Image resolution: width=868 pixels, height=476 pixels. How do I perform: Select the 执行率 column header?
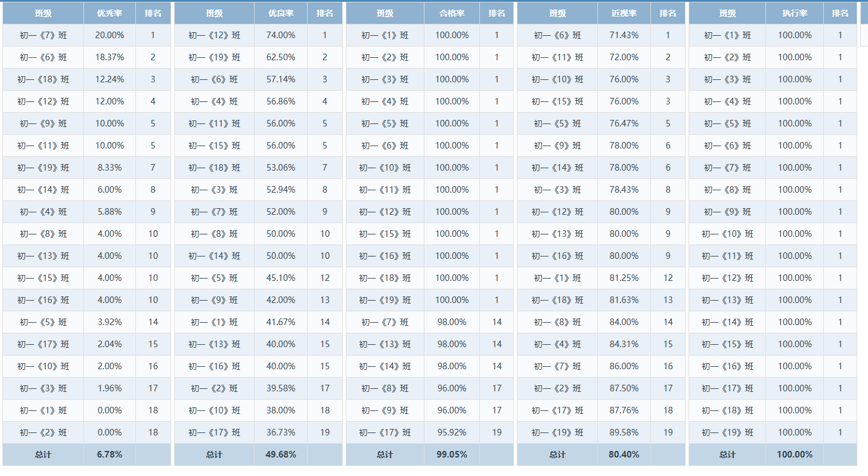click(795, 13)
